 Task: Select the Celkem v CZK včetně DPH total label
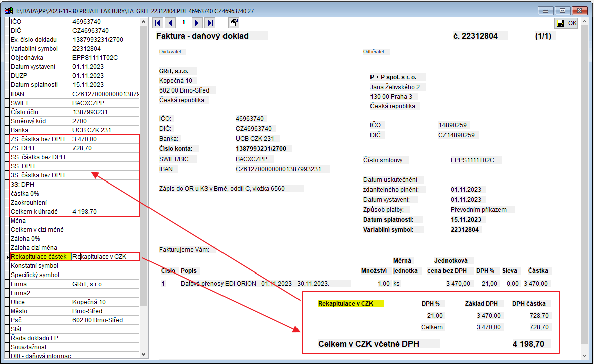tap(368, 344)
